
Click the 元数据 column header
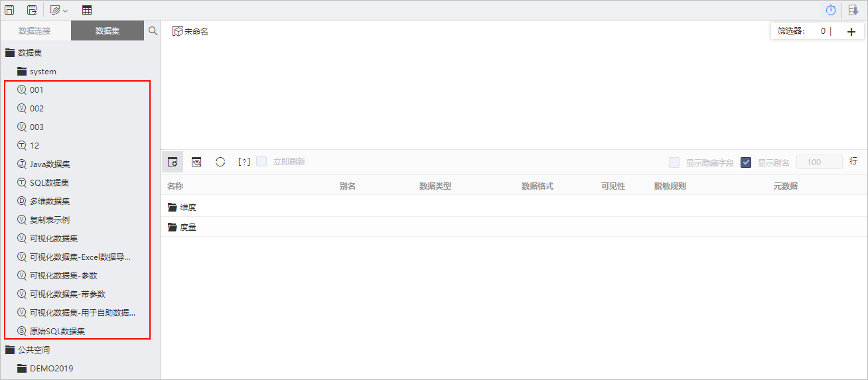[786, 186]
